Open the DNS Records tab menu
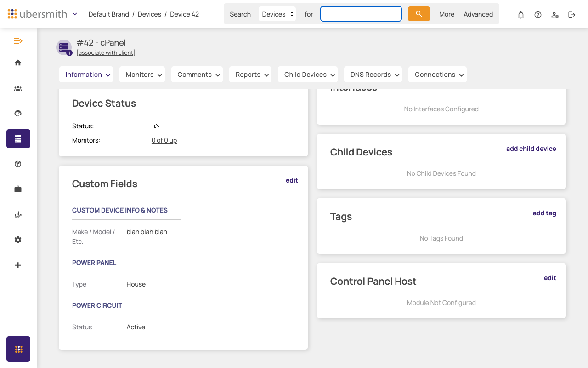The height and width of the screenshot is (368, 588). coord(373,75)
